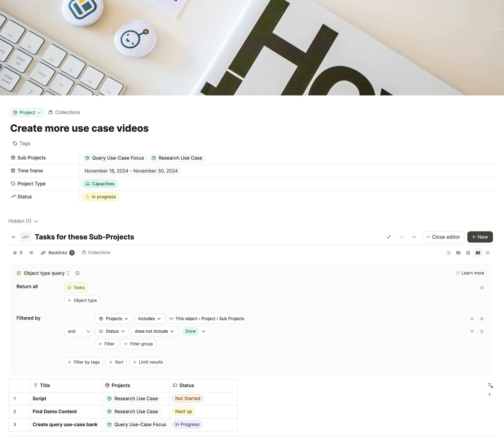Click the '+ New' button
Viewport: 504px width, 443px height.
(x=480, y=237)
